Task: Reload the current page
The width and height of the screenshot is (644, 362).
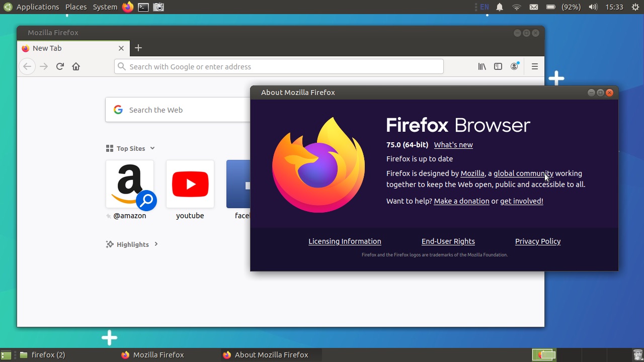Action: (60, 66)
